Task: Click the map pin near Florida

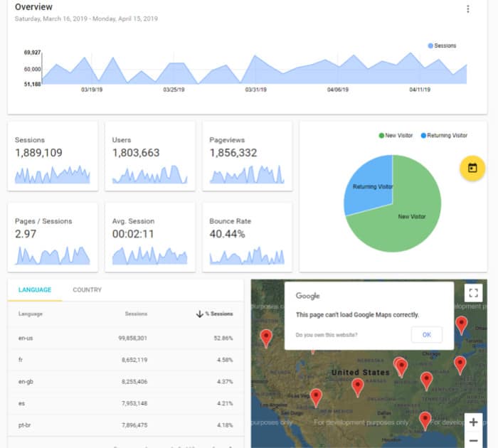Action: [x=425, y=420]
